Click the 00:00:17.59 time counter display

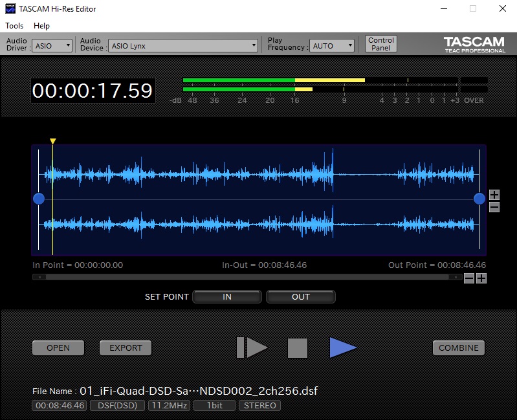point(93,91)
